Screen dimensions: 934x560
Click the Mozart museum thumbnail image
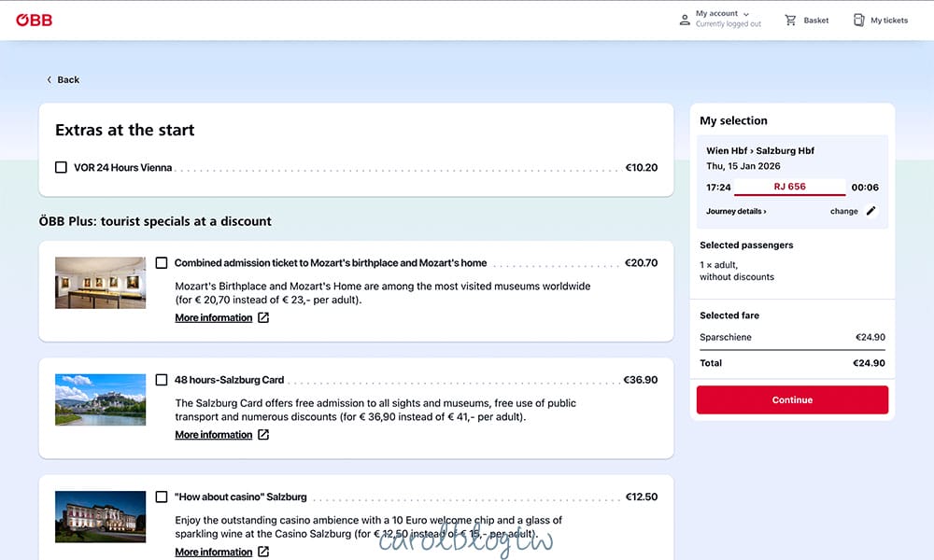[x=100, y=283]
